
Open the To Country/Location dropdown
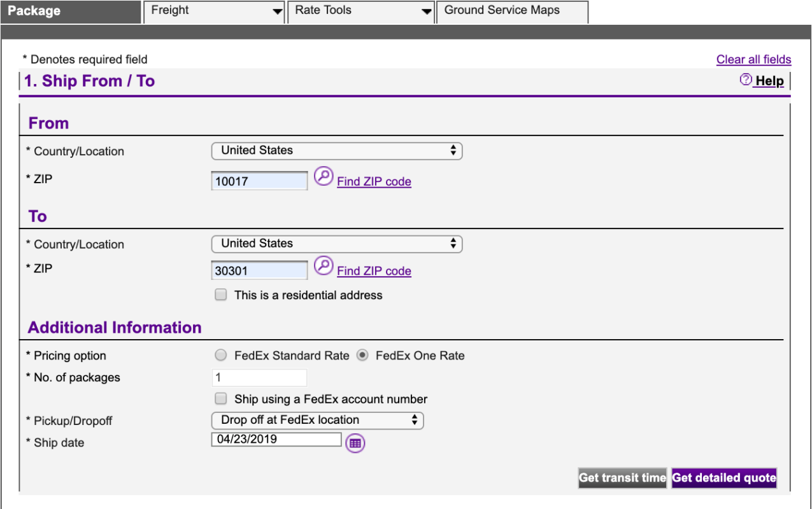pos(336,243)
